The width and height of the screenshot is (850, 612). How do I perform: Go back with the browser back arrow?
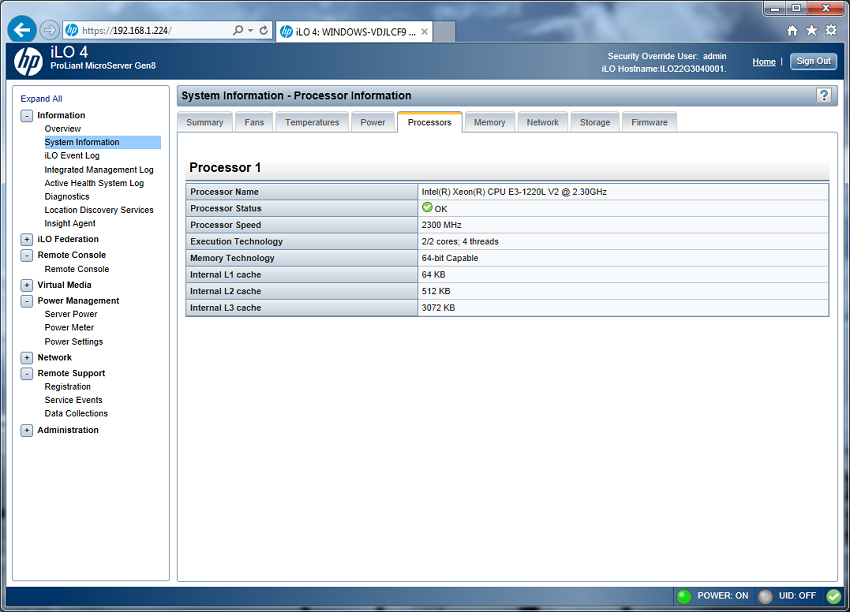point(22,29)
